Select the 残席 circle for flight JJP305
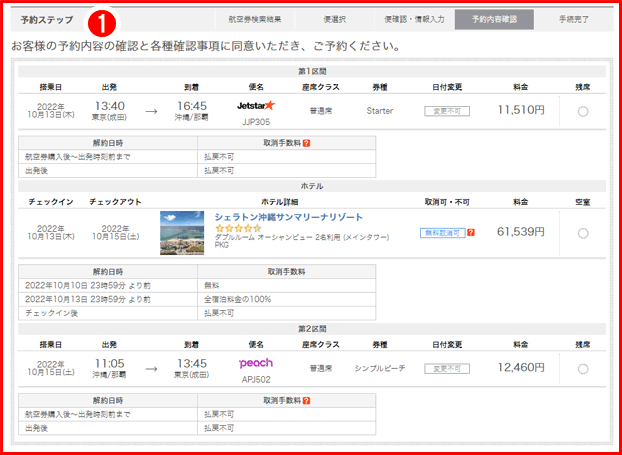The width and height of the screenshot is (622, 455). point(583,112)
